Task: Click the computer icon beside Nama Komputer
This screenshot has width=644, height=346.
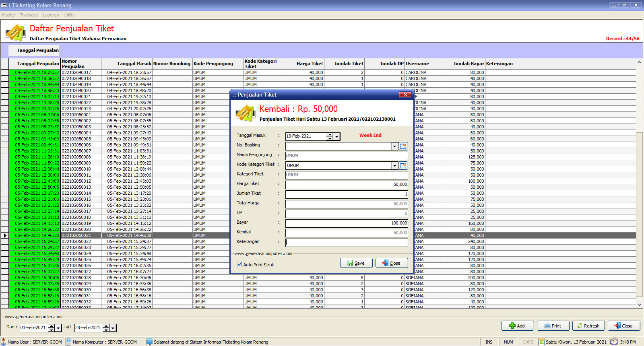Action: (x=68, y=342)
